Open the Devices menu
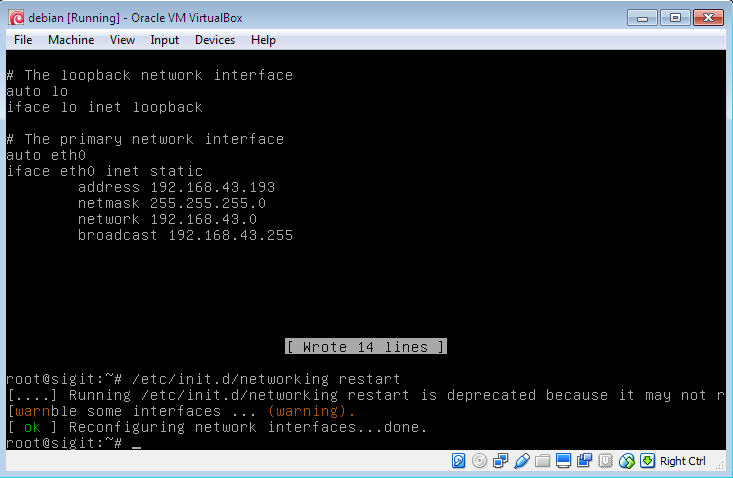Screen dimensions: 733x478 (215, 40)
